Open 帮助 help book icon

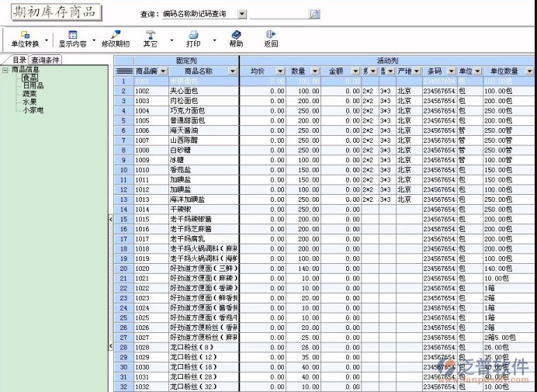point(236,35)
